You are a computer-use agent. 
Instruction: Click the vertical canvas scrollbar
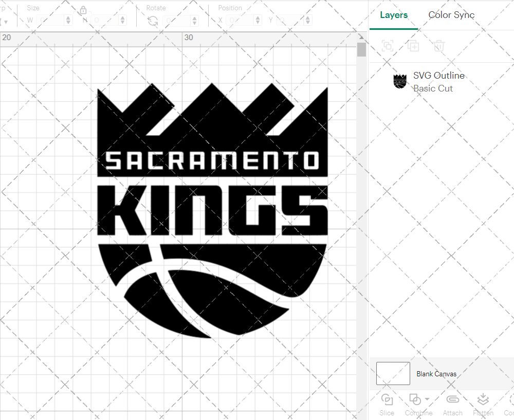[361, 49]
